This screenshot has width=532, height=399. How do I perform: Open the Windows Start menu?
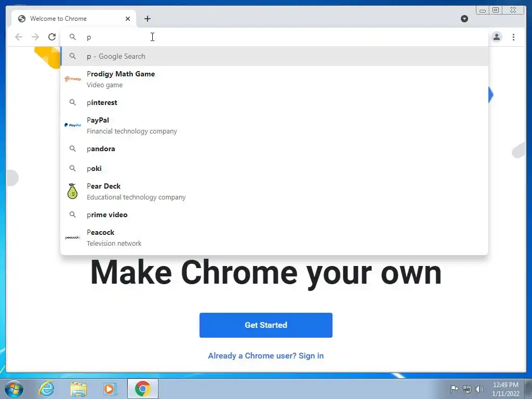(x=14, y=389)
